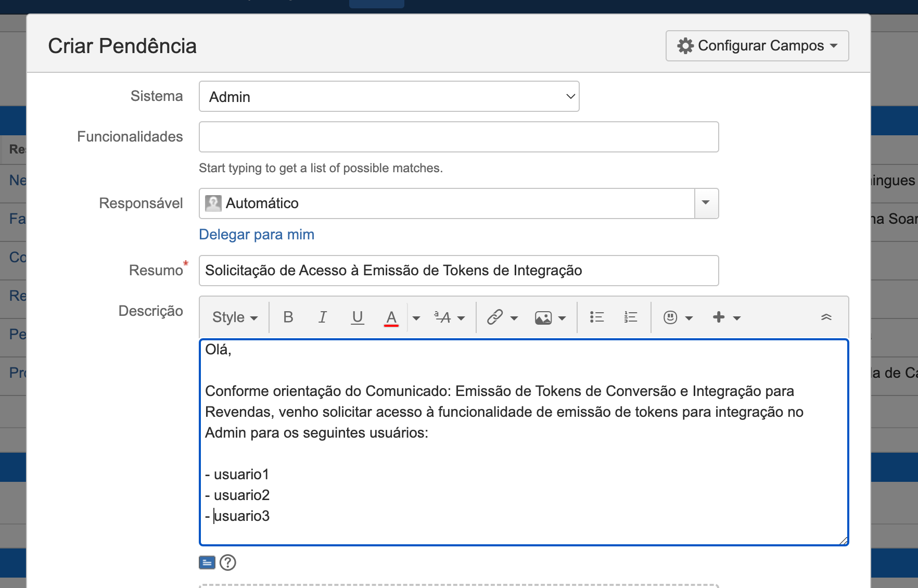Expand Responsável dropdown arrow
This screenshot has height=588, width=918.
coord(706,203)
